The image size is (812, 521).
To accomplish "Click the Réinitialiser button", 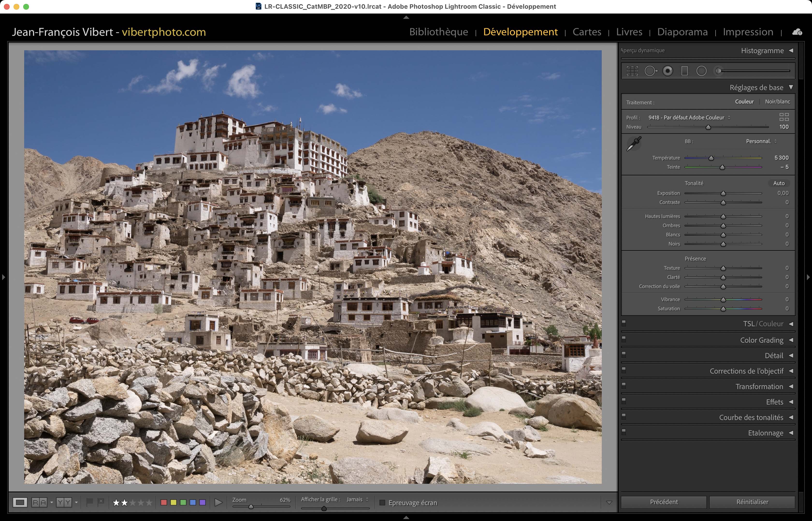I will (752, 502).
